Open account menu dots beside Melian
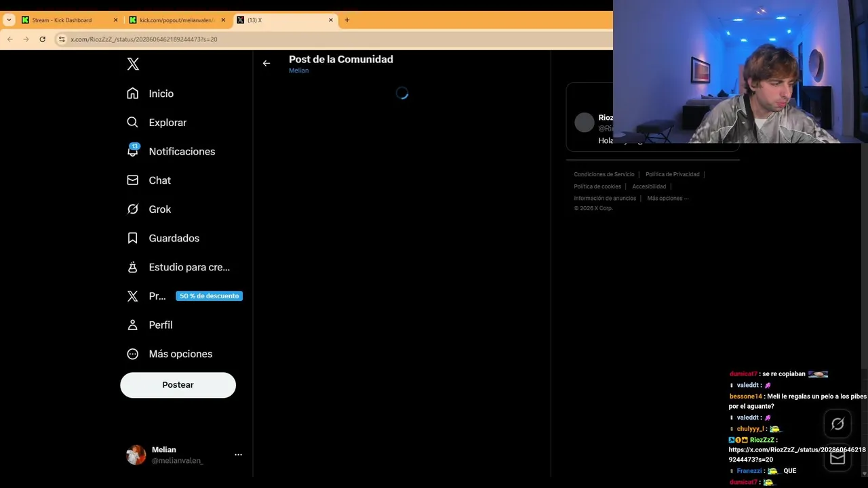Screen dimensions: 868x488 point(238,455)
